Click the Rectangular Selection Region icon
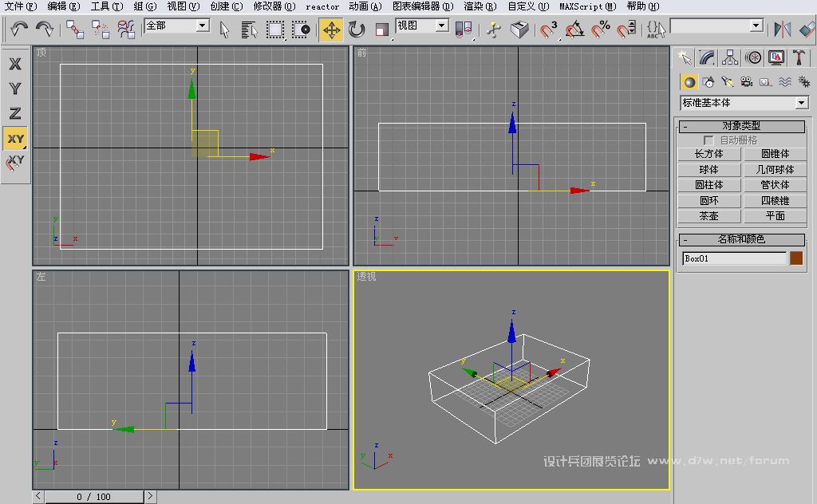817x504 pixels. pos(275,30)
